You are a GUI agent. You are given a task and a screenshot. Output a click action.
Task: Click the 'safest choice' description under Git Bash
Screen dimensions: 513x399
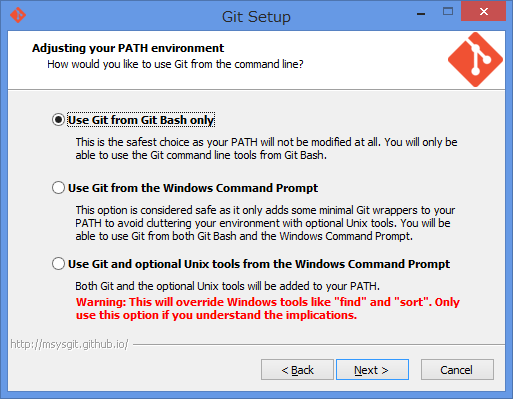266,148
